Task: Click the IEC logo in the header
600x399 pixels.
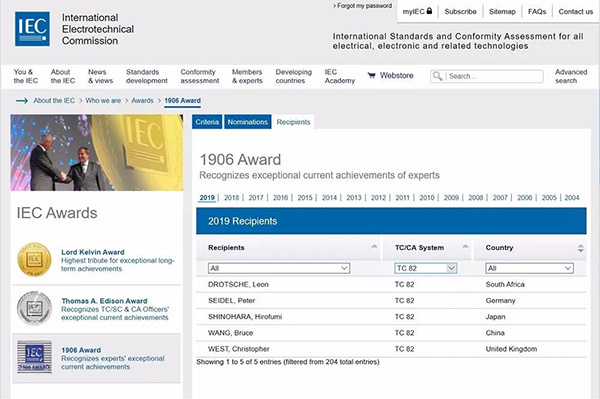Action: tap(33, 29)
